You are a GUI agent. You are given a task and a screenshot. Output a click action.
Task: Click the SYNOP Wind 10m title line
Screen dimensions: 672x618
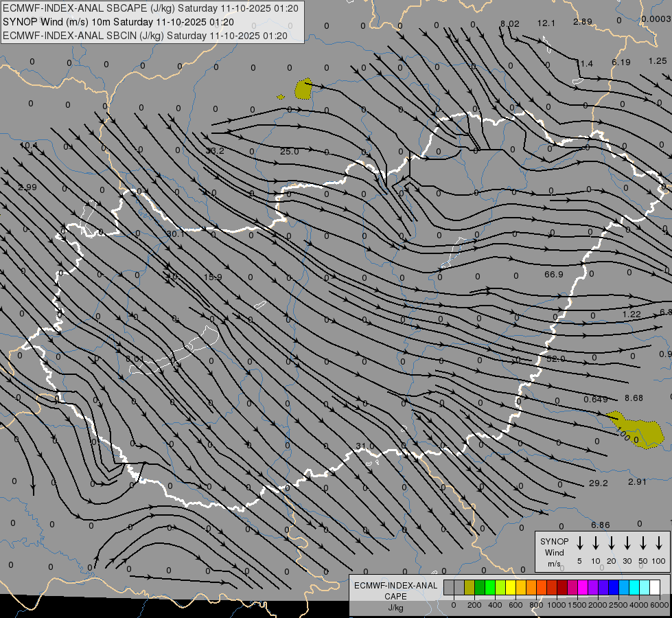click(x=118, y=22)
